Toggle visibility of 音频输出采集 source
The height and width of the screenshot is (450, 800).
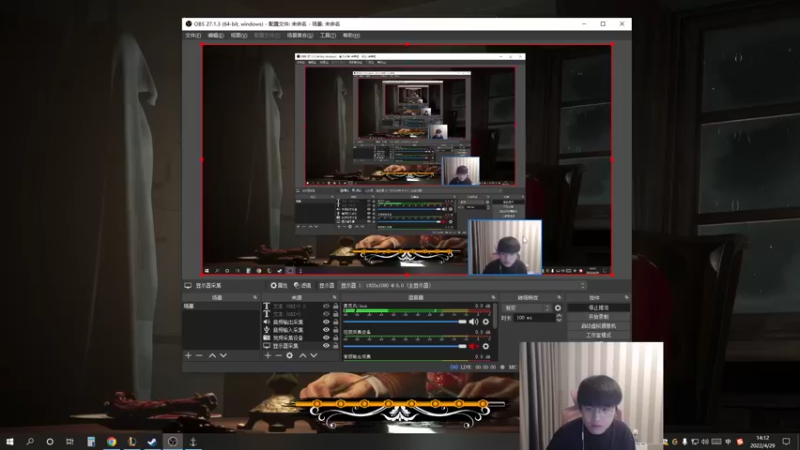(x=326, y=322)
